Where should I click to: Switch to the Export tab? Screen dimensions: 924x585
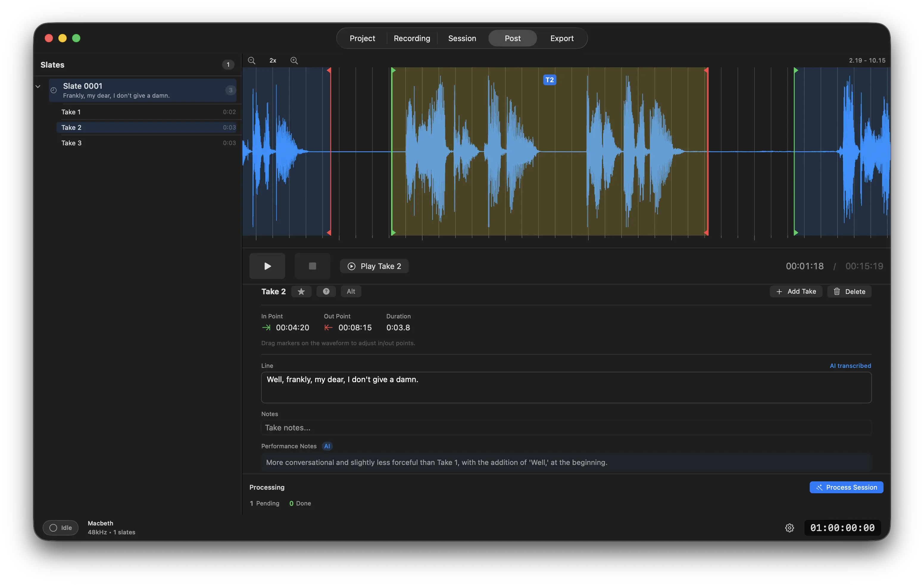(561, 38)
